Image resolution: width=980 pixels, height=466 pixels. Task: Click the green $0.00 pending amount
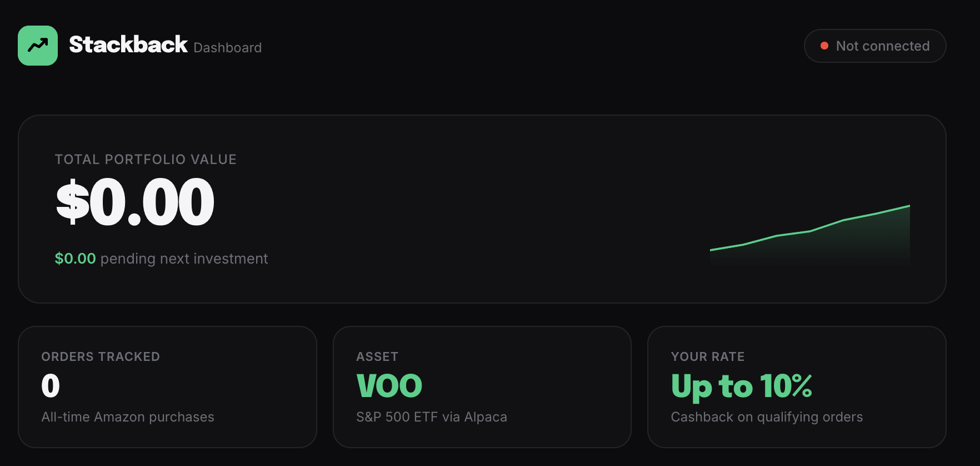75,259
